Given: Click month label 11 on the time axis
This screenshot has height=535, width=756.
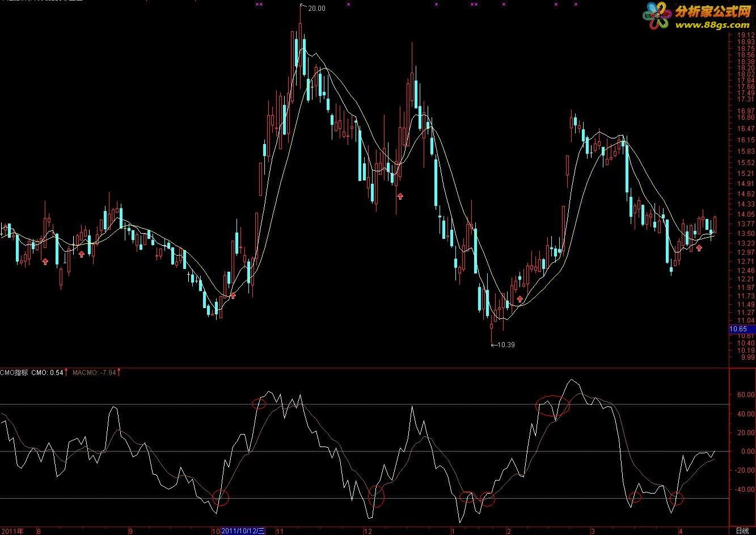Looking at the screenshot, I should pyautogui.click(x=280, y=532).
